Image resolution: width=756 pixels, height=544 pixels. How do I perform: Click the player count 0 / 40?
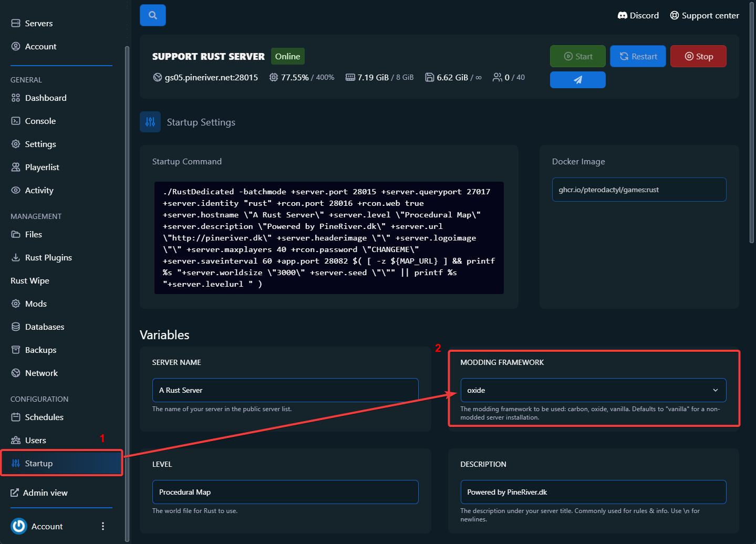pyautogui.click(x=509, y=77)
